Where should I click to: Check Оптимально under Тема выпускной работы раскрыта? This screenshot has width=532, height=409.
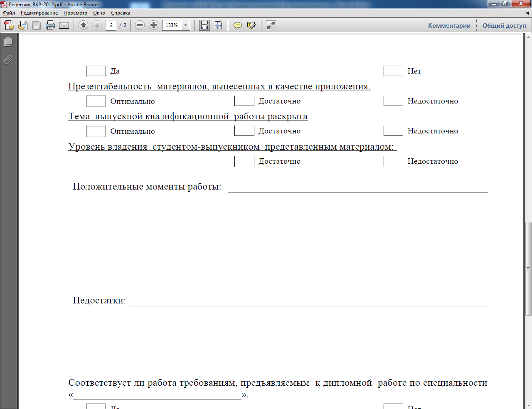96,131
